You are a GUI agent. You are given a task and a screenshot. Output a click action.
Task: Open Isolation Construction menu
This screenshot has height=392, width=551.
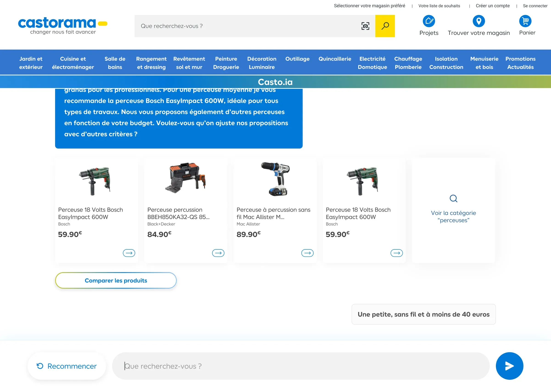coord(446,63)
